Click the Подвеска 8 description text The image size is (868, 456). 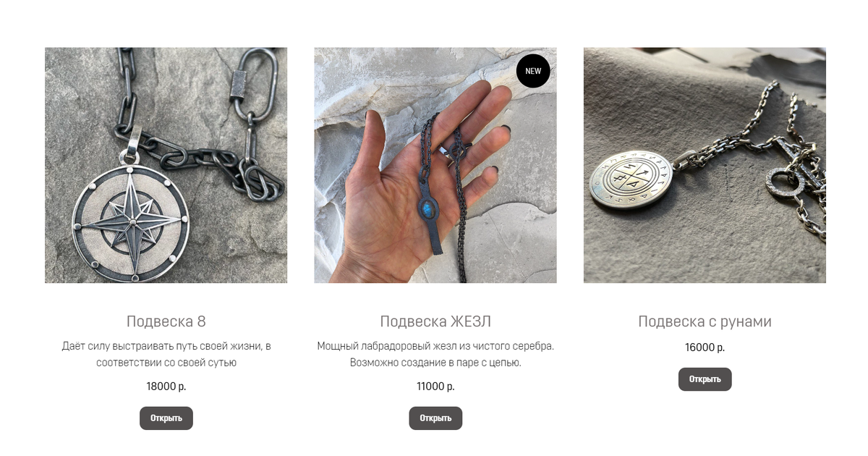point(166,355)
